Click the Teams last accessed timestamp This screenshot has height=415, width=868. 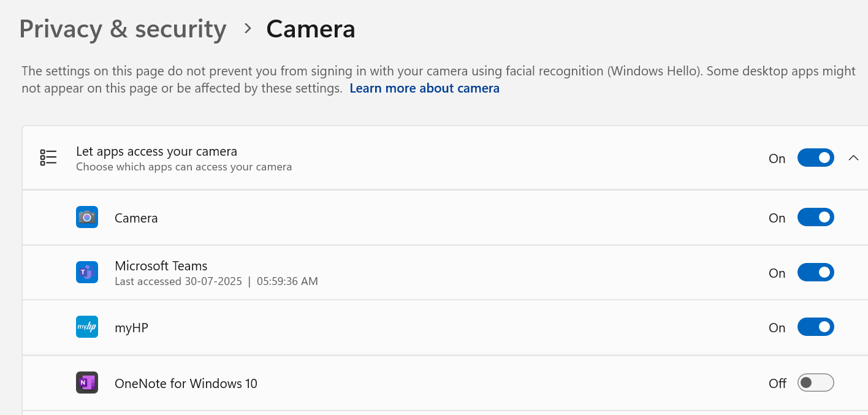pos(216,282)
